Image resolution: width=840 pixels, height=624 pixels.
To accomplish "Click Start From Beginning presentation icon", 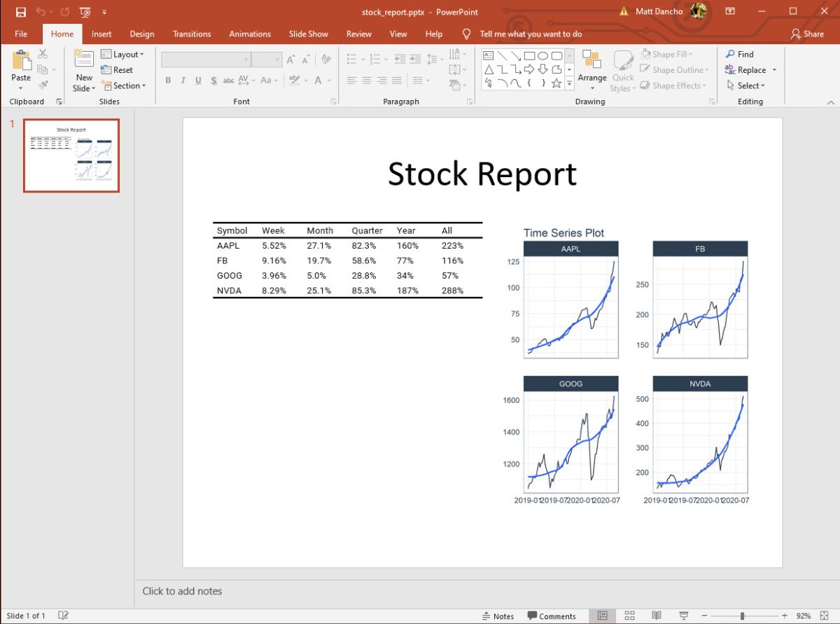I will pos(85,12).
